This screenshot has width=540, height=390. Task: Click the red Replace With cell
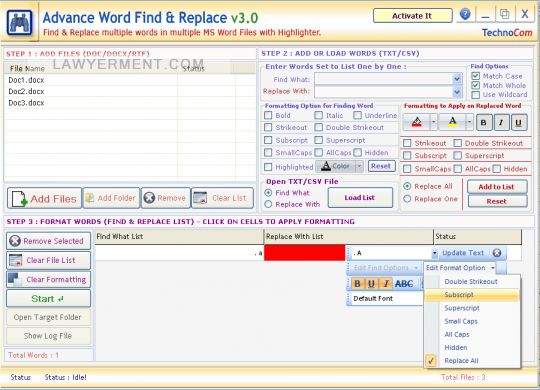point(304,253)
